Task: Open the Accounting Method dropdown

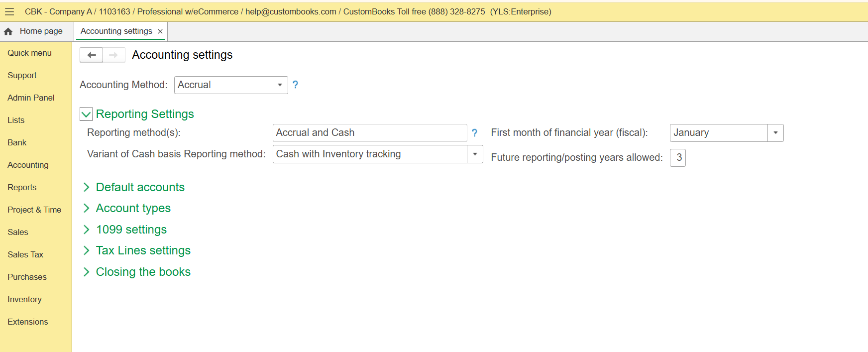Action: click(280, 85)
